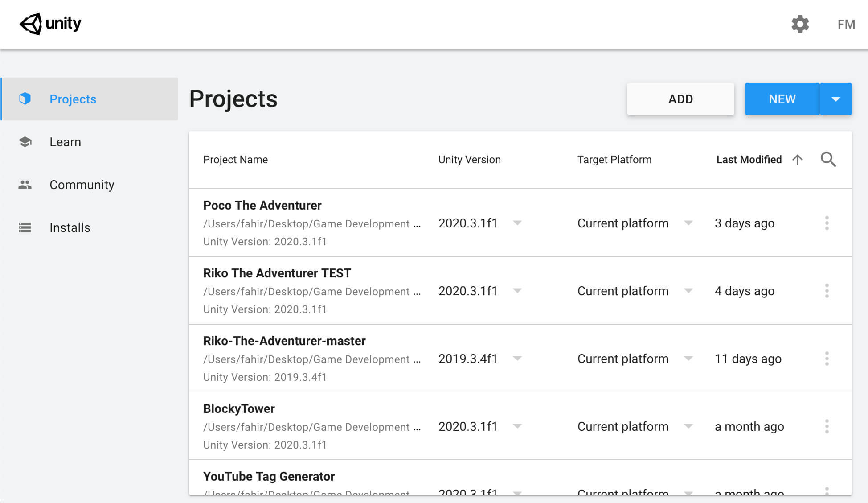Open version dropdown for BlockyTower
This screenshot has width=868, height=503.
tap(517, 426)
